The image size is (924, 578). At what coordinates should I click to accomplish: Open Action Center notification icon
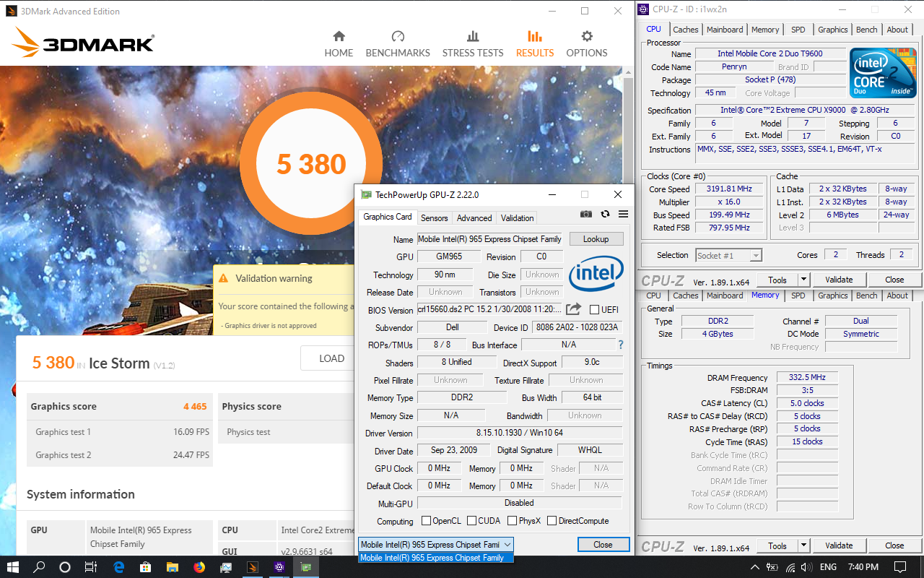pyautogui.click(x=900, y=567)
